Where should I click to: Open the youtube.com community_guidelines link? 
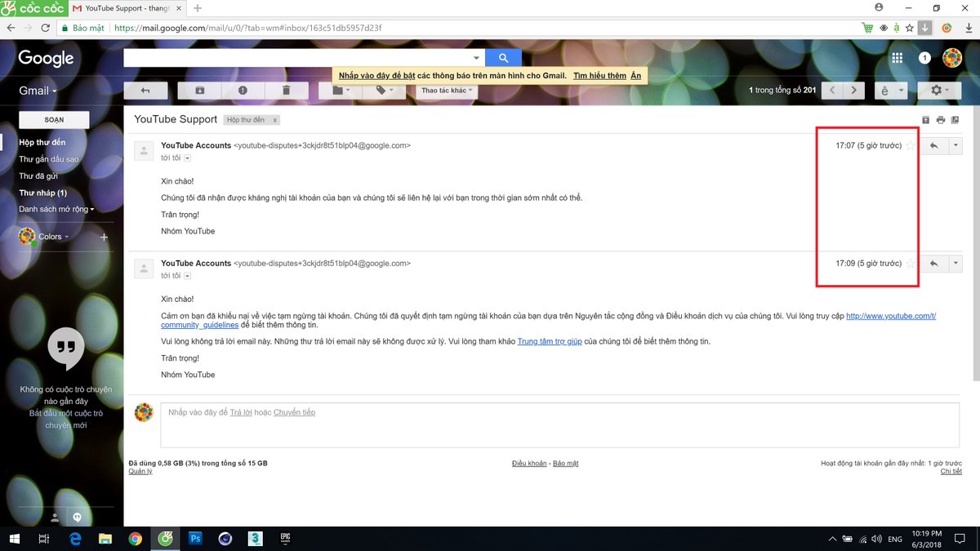click(x=891, y=316)
